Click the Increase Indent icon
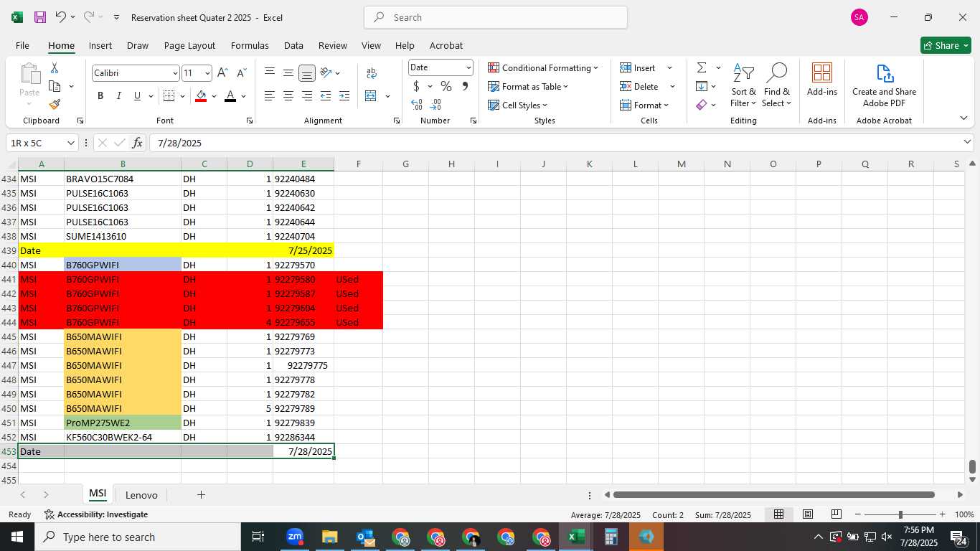 [344, 96]
